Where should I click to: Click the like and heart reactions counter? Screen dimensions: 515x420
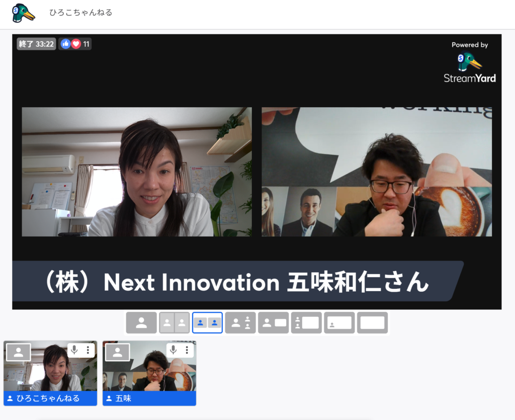(75, 44)
